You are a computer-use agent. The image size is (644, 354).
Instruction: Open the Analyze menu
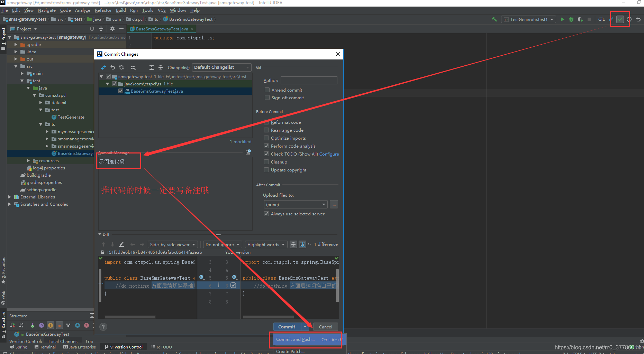click(x=82, y=10)
